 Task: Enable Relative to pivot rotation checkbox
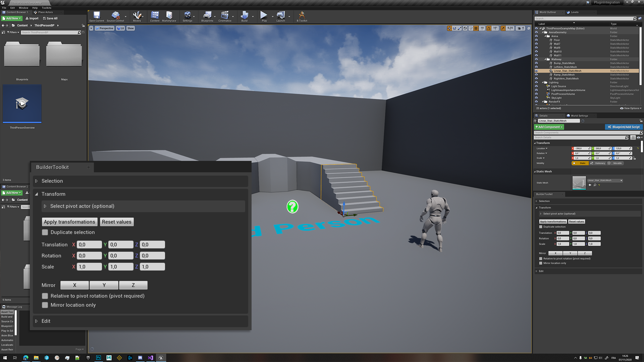(x=45, y=296)
